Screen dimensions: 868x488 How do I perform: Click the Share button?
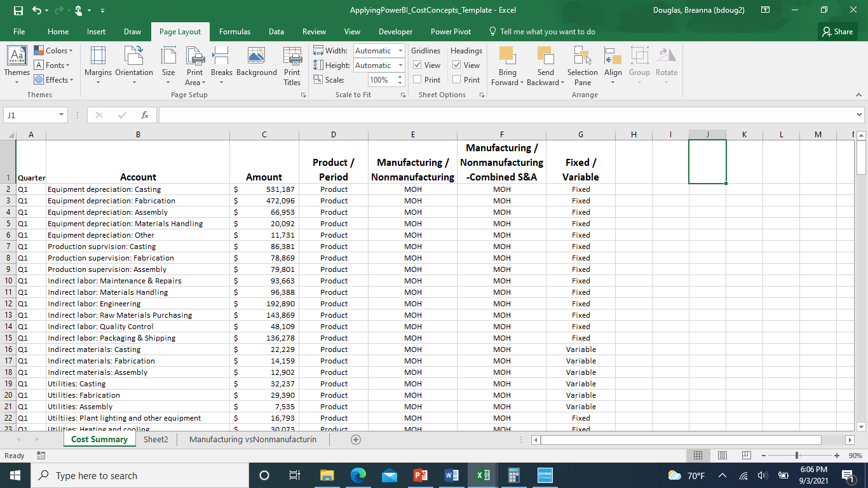pos(837,31)
